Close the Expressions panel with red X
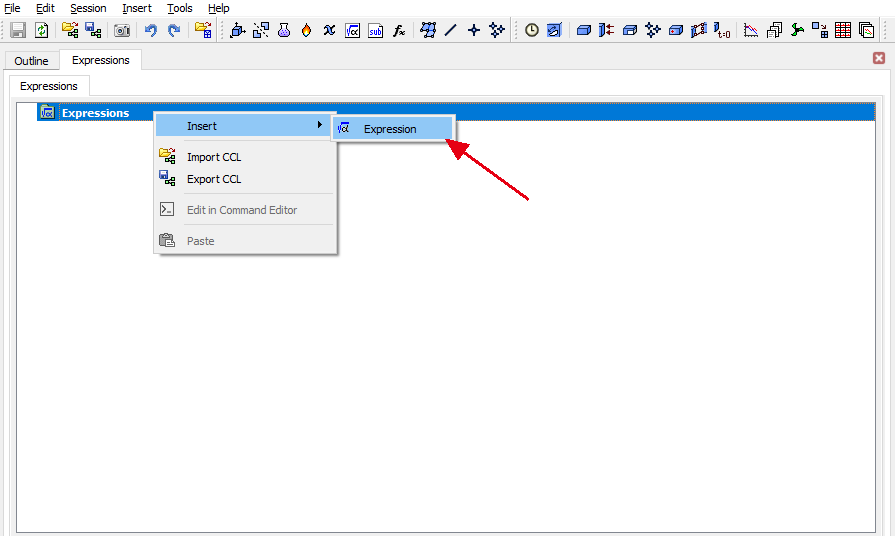Screen dimensions: 895x536 click(x=879, y=58)
